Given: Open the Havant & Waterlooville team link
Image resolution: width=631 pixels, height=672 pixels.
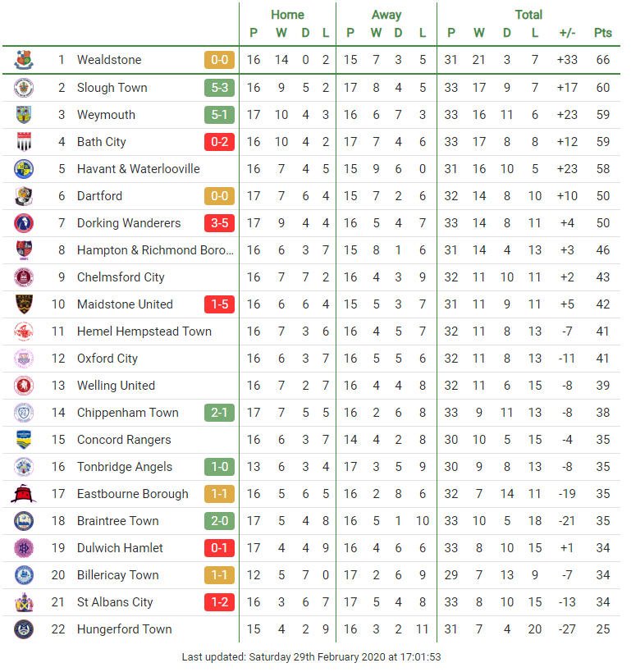Looking at the screenshot, I should [x=138, y=169].
